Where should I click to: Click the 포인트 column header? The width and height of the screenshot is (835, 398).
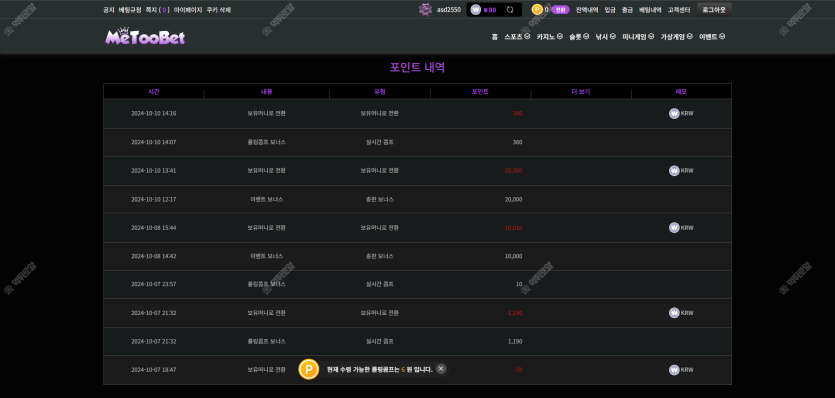pyautogui.click(x=480, y=92)
